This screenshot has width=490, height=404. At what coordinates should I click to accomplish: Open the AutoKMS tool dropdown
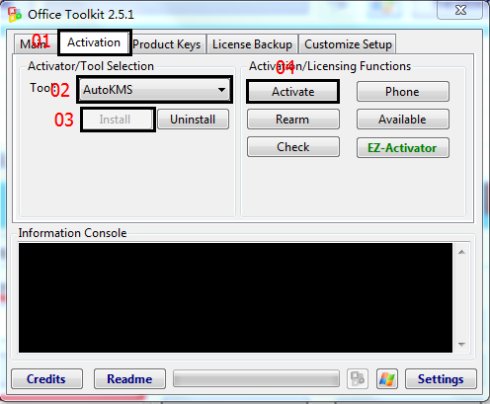155,90
